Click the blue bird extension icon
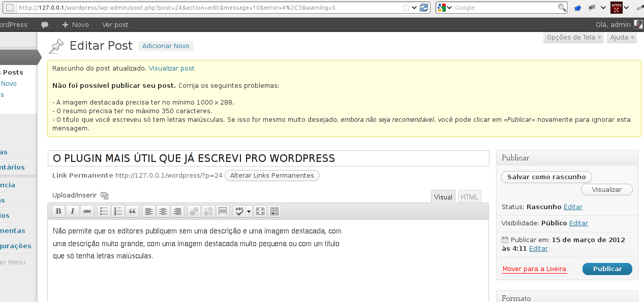Viewport: 644px width, 302px height. click(578, 8)
